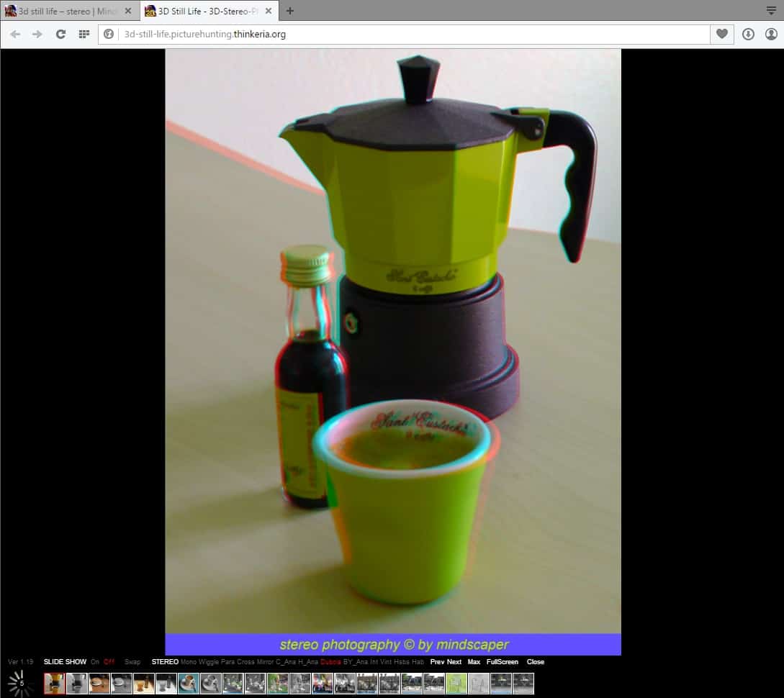Click the heart bookmark icon
Viewport: 784px width, 698px height.
point(721,34)
